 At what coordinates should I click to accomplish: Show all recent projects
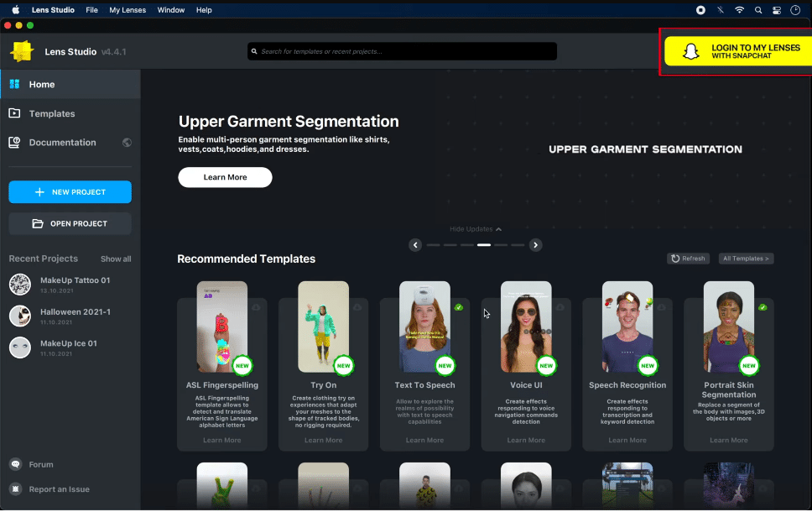tap(116, 259)
